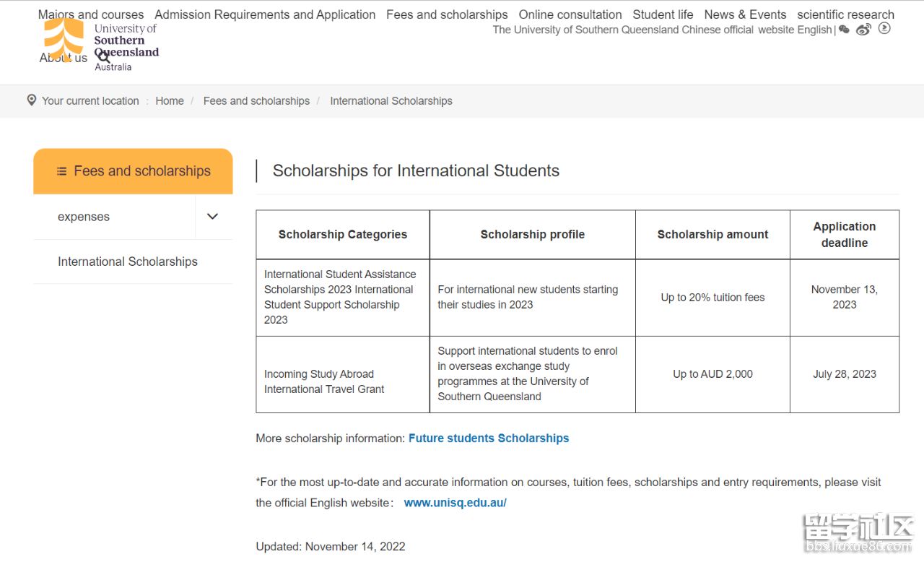The image size is (924, 562).
Task: Click the 'Your current location' label
Action: pos(90,100)
